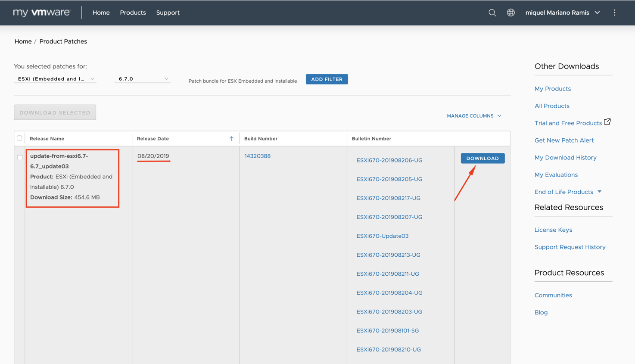Open bulletin ESXi670-Update03

point(383,236)
